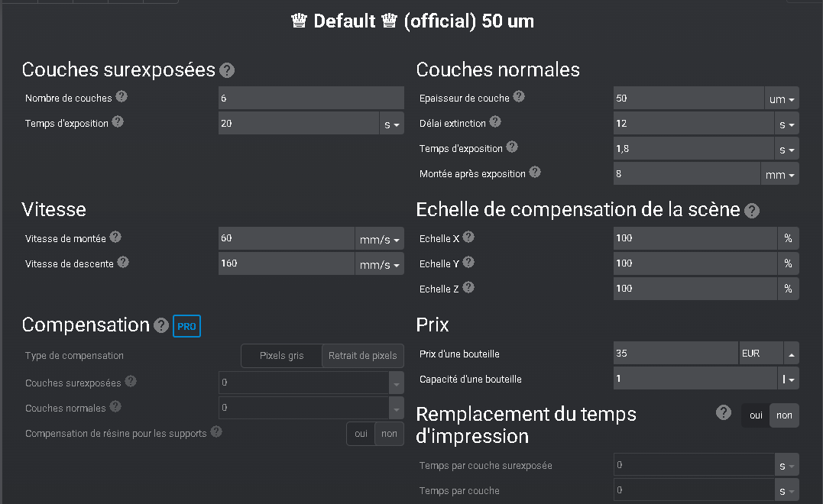Show help for Vitesse de descente
The height and width of the screenshot is (504, 823).
123,262
